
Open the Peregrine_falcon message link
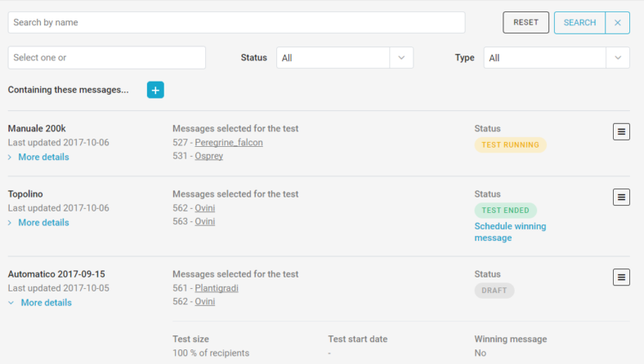pos(228,143)
